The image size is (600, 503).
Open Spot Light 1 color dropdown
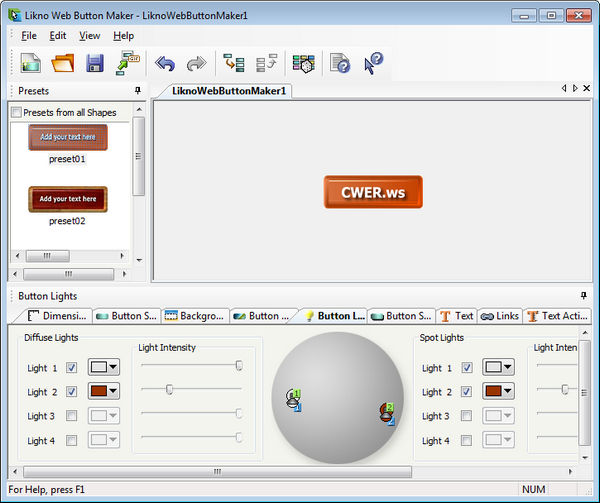click(498, 367)
